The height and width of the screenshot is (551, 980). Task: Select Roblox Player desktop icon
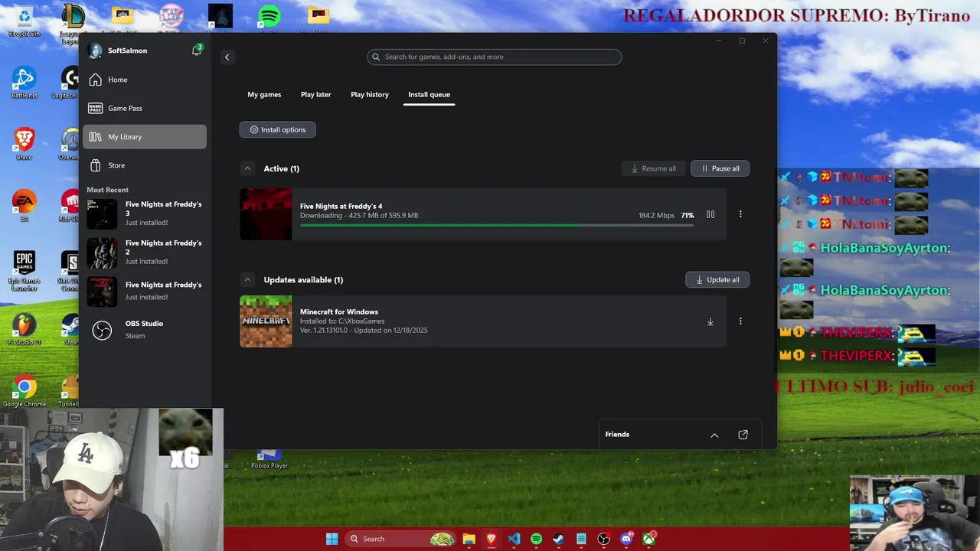(269, 459)
